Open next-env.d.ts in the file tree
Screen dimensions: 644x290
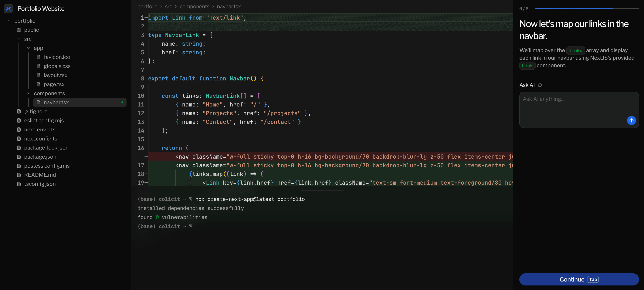(x=40, y=130)
